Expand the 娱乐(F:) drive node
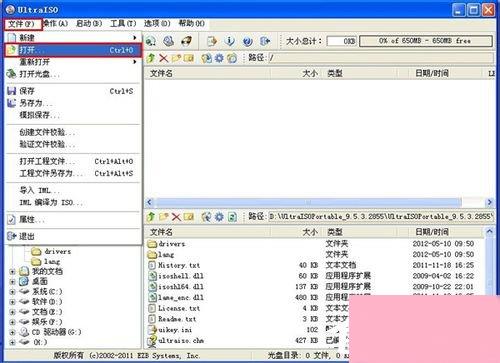This screenshot has height=363, width=500. coord(12,322)
